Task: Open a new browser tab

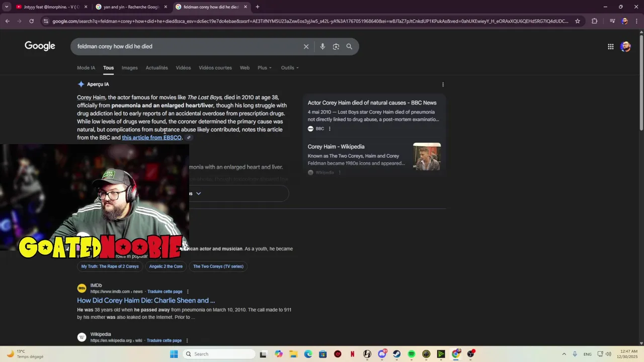Action: (257, 7)
